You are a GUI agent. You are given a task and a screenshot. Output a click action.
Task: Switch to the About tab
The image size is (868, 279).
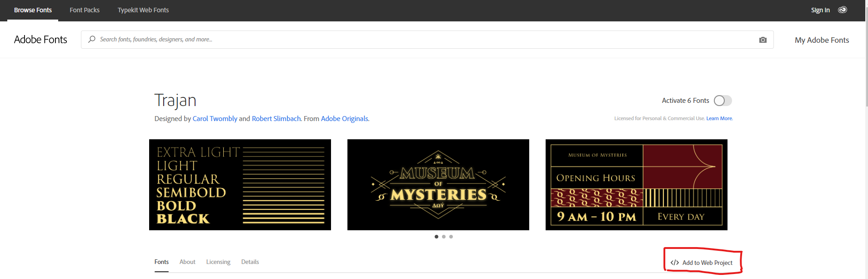tap(187, 262)
